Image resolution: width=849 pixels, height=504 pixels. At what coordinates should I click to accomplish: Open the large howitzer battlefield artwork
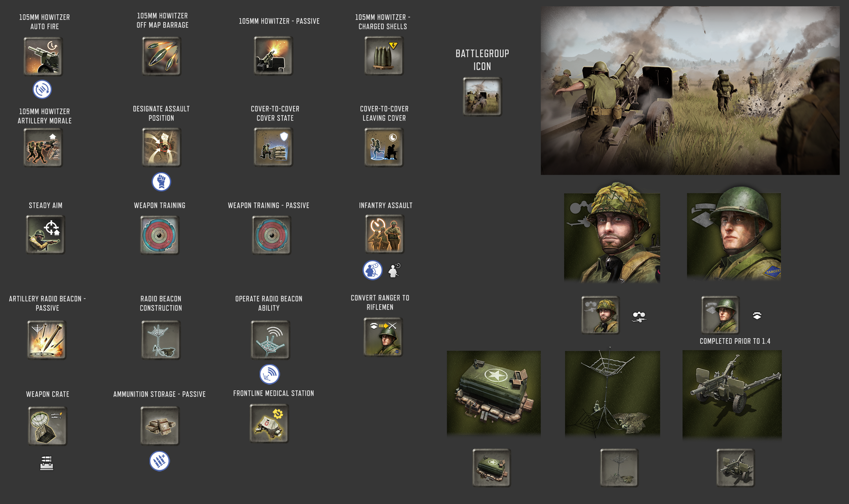(x=690, y=91)
